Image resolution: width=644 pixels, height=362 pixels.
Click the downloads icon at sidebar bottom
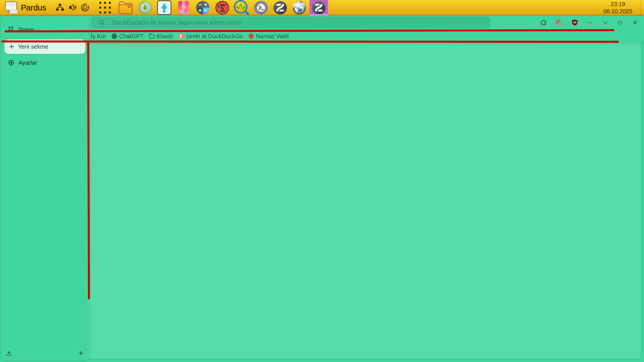click(9, 353)
